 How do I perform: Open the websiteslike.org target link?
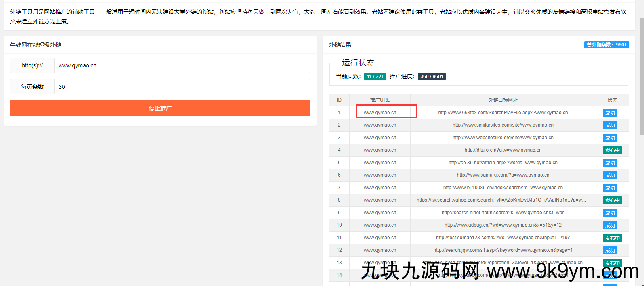503,138
